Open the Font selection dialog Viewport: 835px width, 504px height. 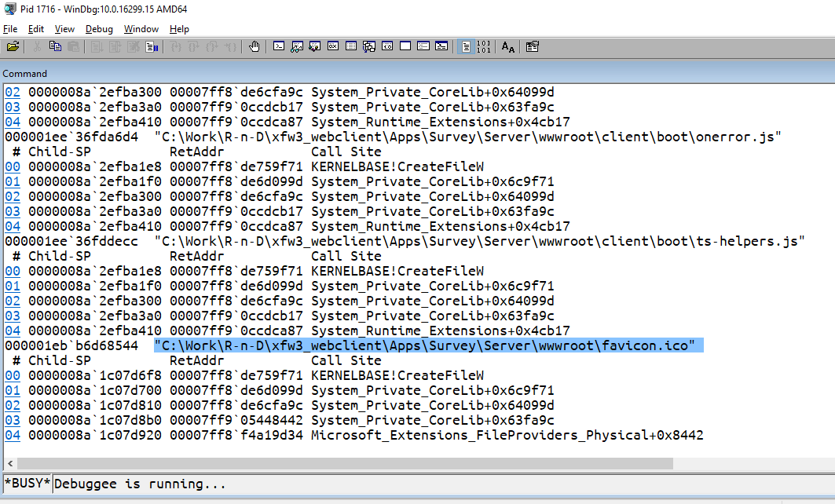507,46
